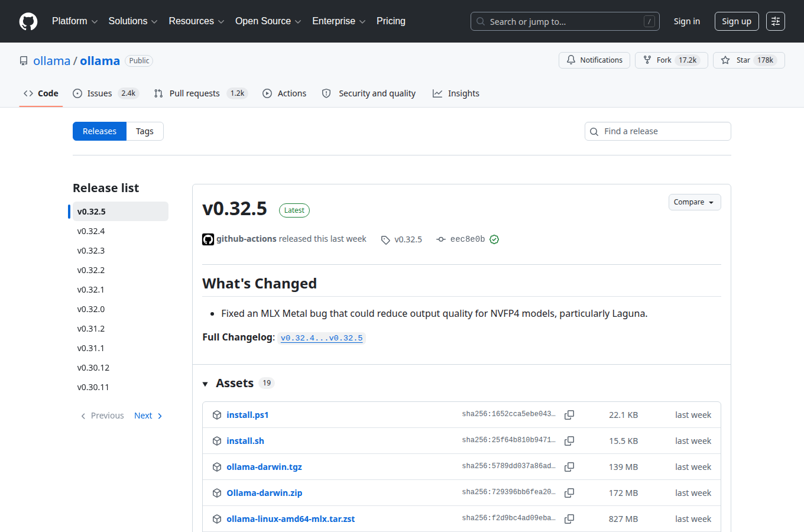Copy sha256 for ollama-darwin.tgz

pos(569,467)
